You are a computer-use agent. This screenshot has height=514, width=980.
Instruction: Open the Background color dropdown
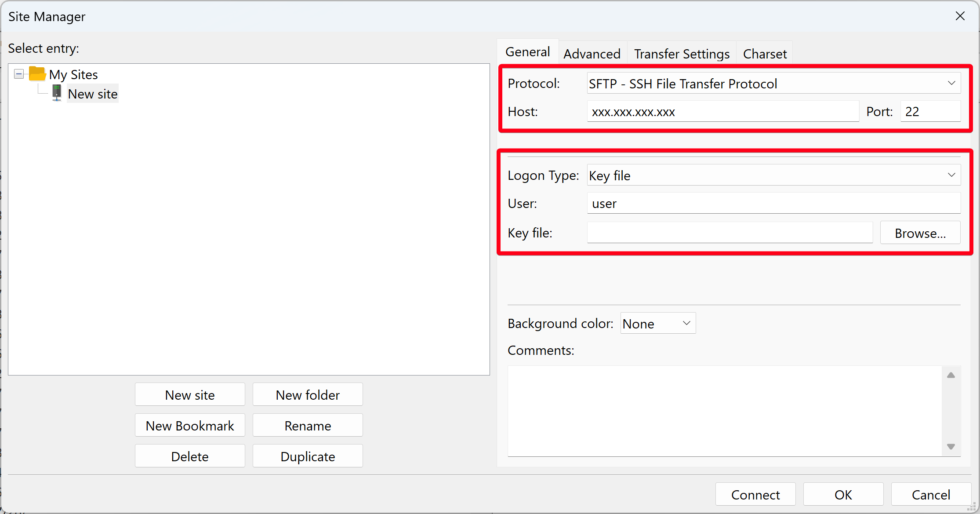click(657, 324)
